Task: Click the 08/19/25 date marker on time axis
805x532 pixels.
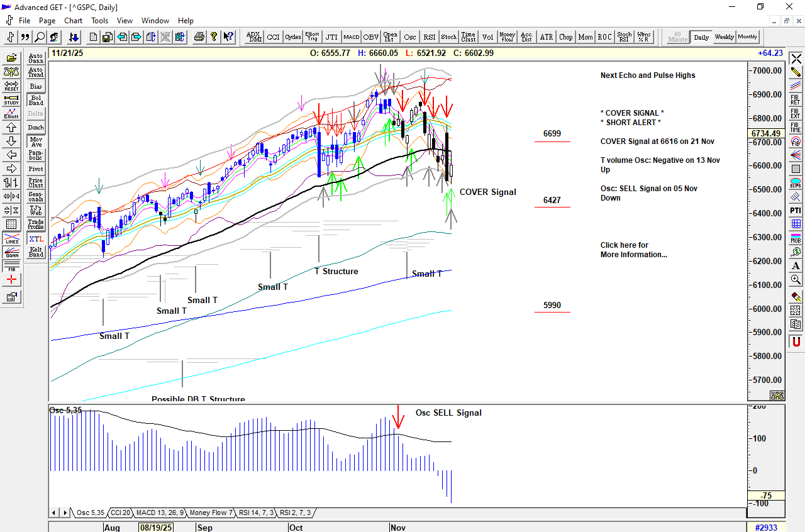Action: click(x=153, y=528)
